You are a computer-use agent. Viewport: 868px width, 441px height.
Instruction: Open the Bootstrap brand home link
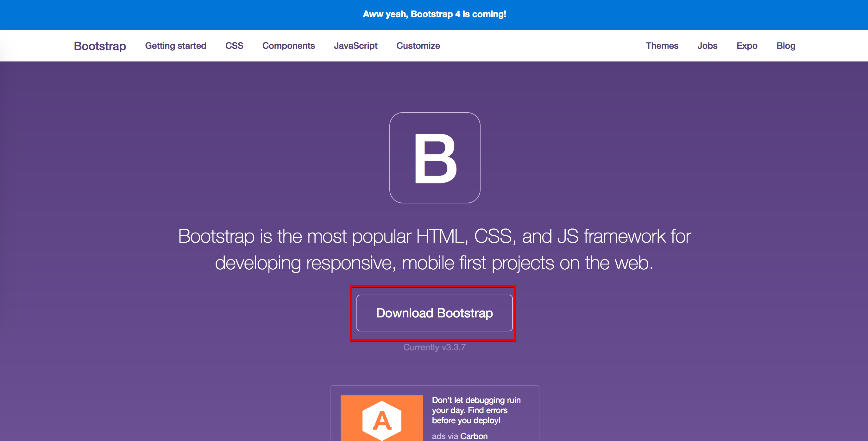pos(100,46)
